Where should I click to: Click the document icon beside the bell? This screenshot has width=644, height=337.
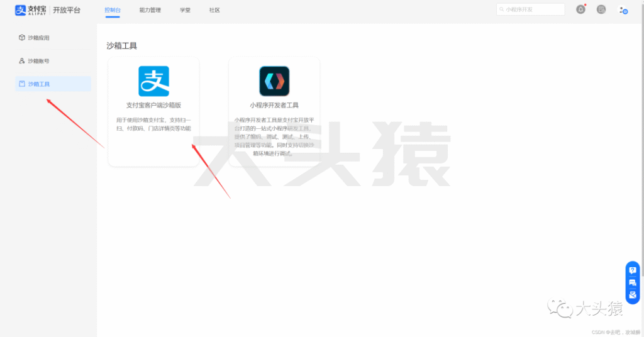click(x=601, y=9)
